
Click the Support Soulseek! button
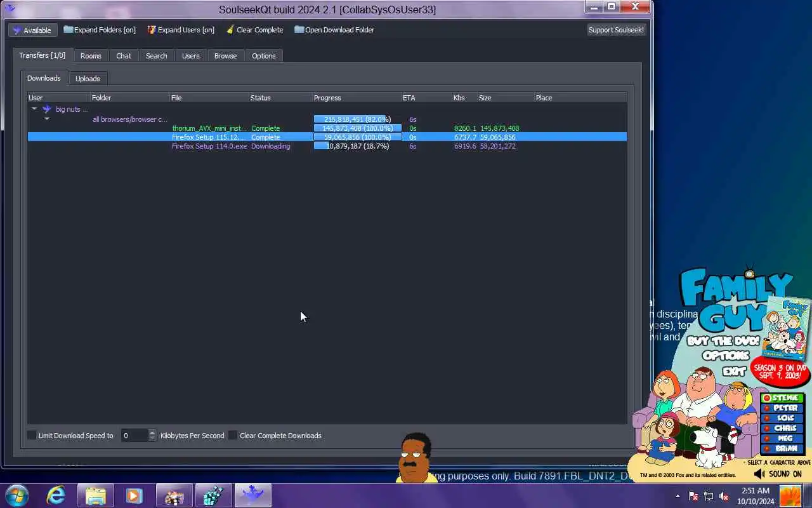616,30
